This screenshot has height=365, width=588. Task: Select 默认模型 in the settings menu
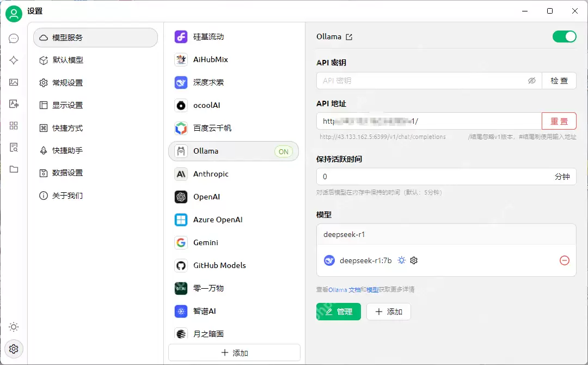click(x=66, y=60)
